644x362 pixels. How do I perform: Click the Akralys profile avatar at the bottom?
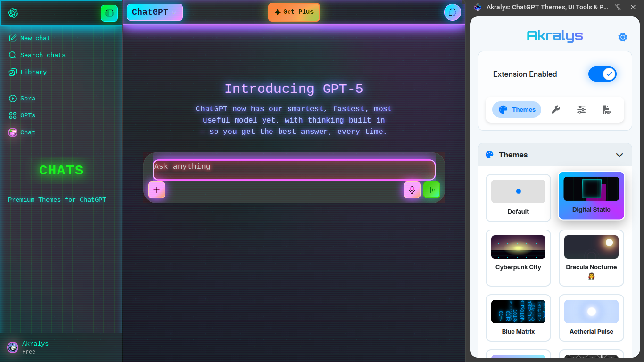[13, 347]
